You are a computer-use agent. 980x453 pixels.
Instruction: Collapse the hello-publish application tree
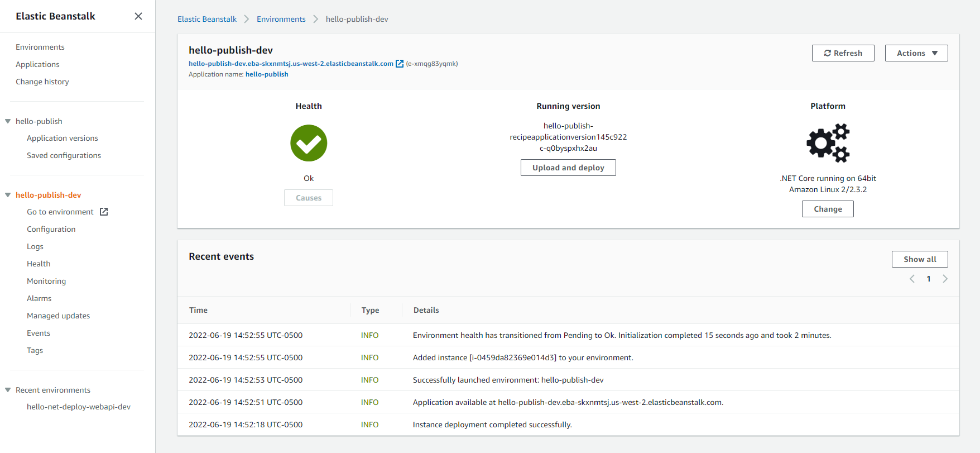8,121
